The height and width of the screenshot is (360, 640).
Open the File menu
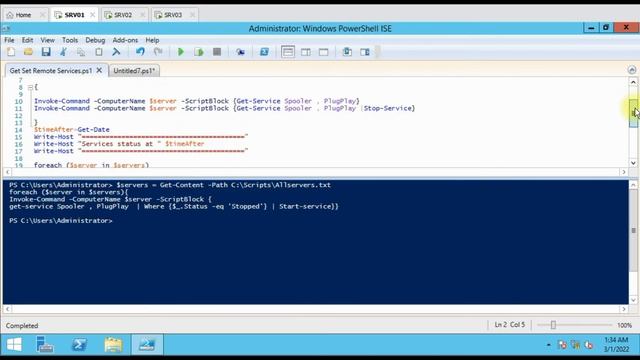tap(9, 40)
